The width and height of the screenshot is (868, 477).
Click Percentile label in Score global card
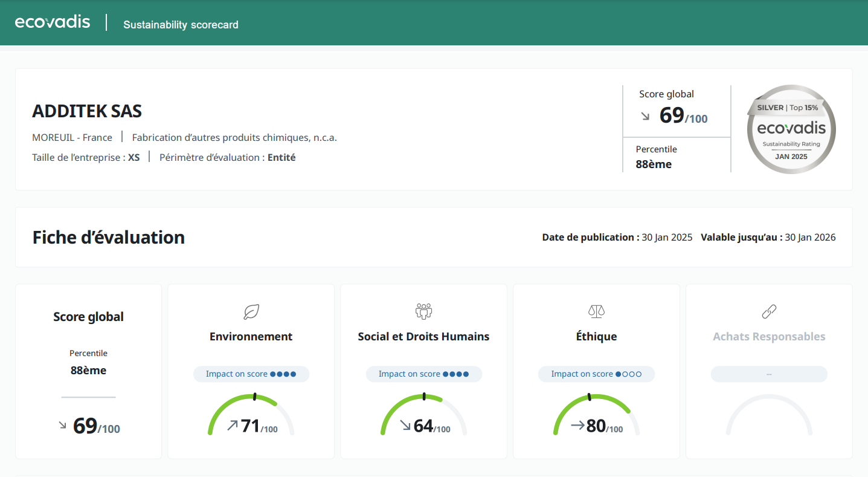click(88, 353)
